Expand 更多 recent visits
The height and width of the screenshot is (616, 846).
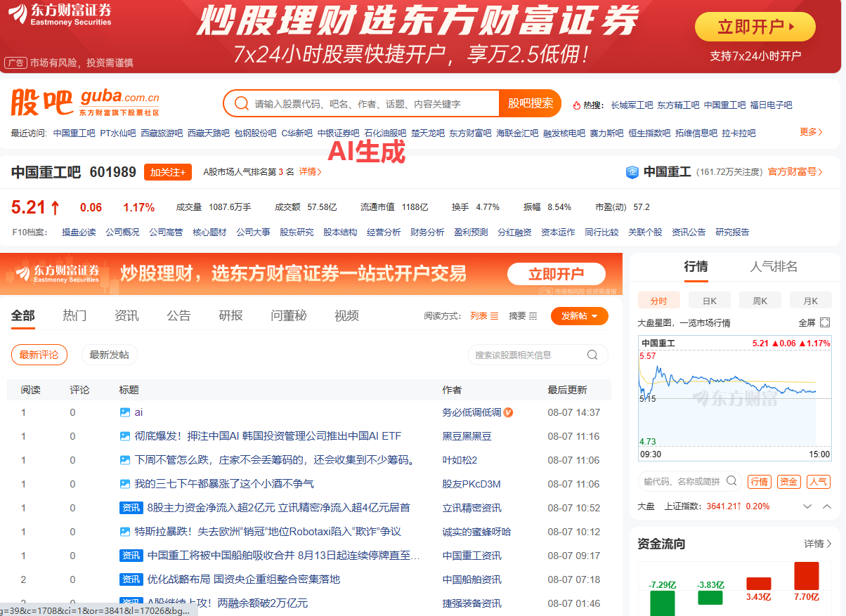click(x=812, y=132)
